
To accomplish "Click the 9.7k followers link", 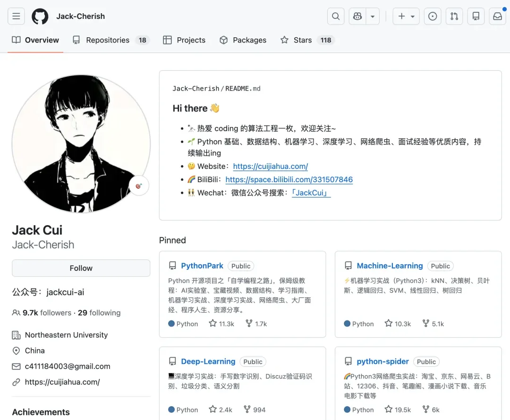I will tap(48, 312).
